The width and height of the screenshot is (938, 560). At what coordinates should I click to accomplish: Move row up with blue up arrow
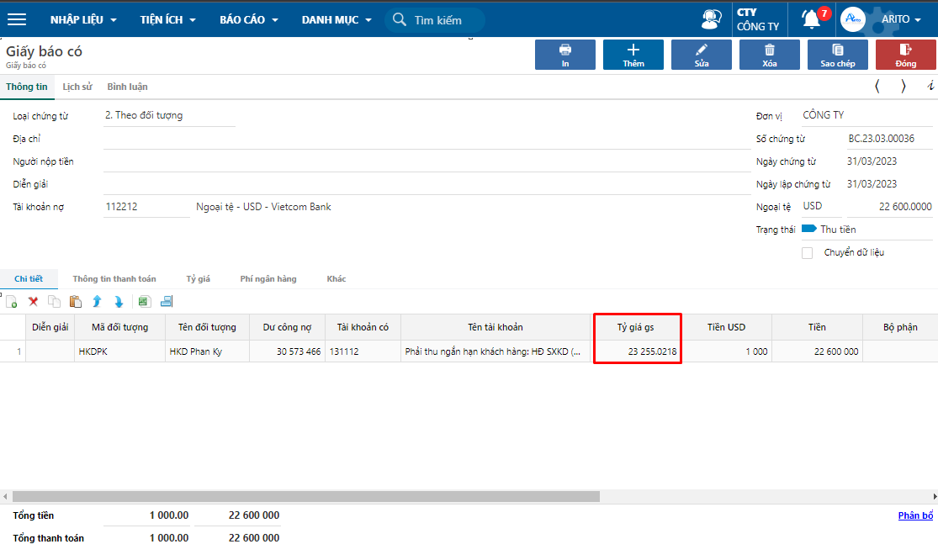97,301
